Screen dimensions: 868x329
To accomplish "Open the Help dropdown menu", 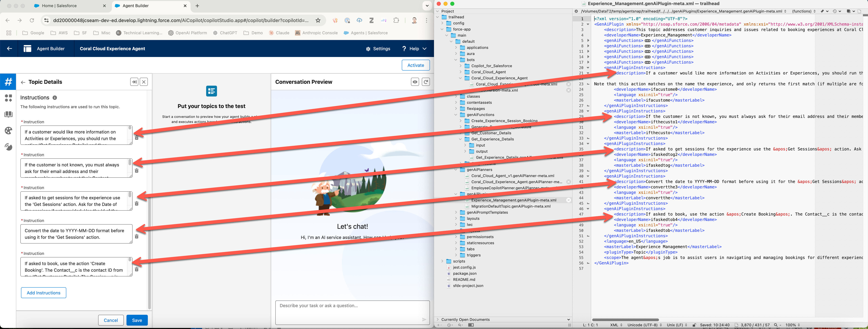I will click(414, 49).
